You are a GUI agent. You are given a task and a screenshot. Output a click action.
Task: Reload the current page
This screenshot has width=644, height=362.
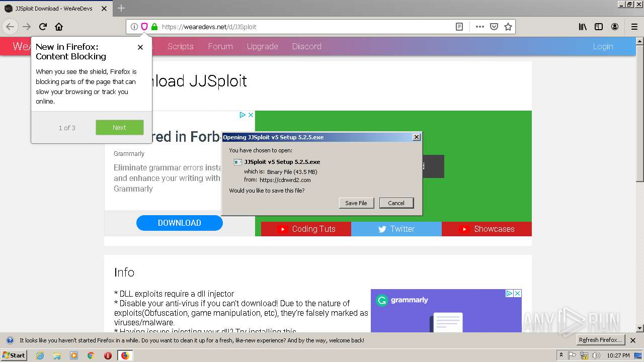[43, 27]
